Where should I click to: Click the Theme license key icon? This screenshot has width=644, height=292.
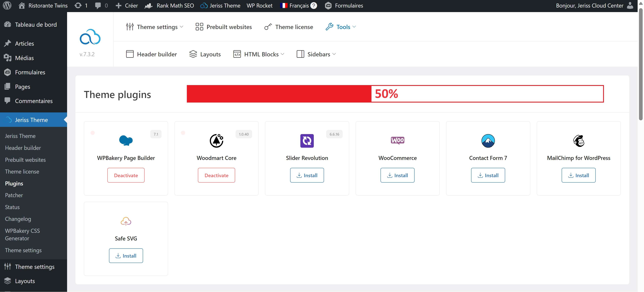[x=268, y=27]
